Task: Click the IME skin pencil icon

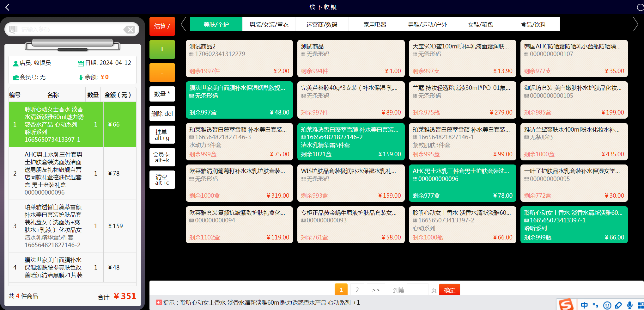Action: pyautogui.click(x=618, y=305)
